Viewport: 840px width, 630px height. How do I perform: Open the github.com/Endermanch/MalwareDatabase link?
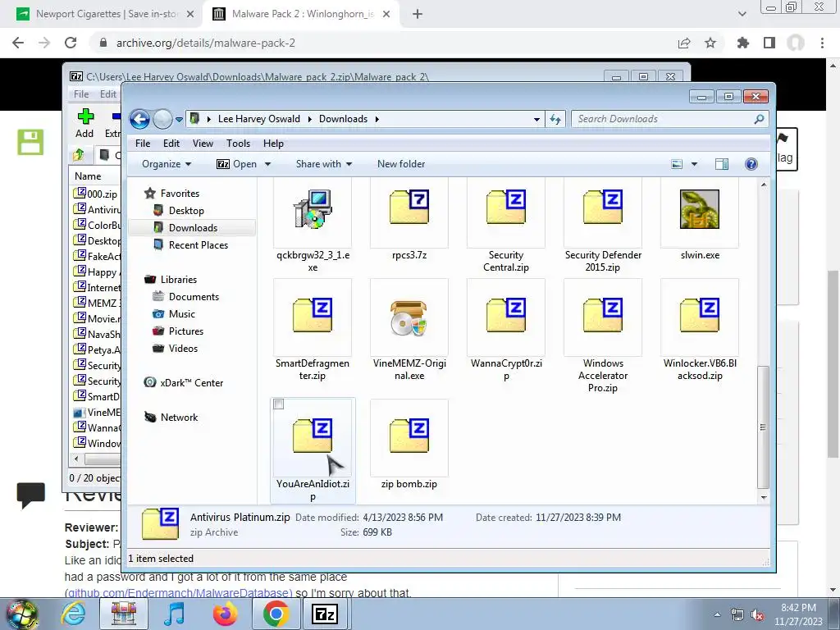point(178,593)
